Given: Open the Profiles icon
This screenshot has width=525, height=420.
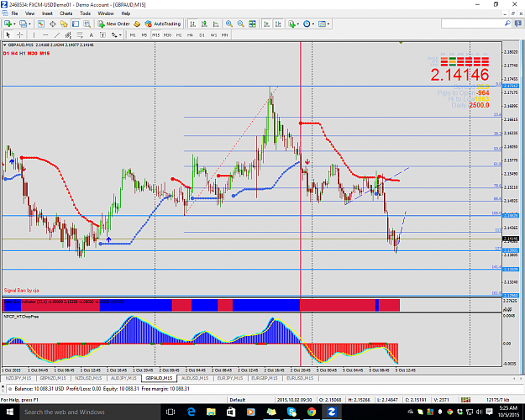Looking at the screenshot, I should [x=23, y=24].
